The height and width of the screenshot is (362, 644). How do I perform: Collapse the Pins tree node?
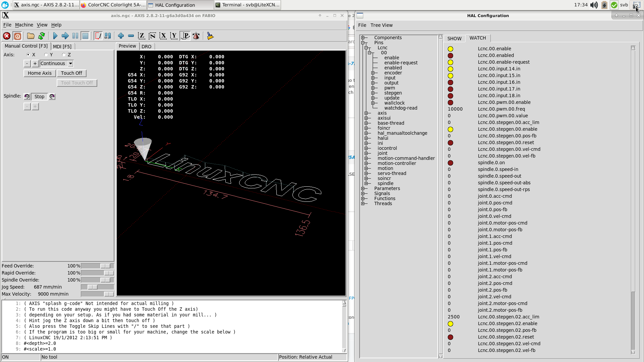coord(363,43)
